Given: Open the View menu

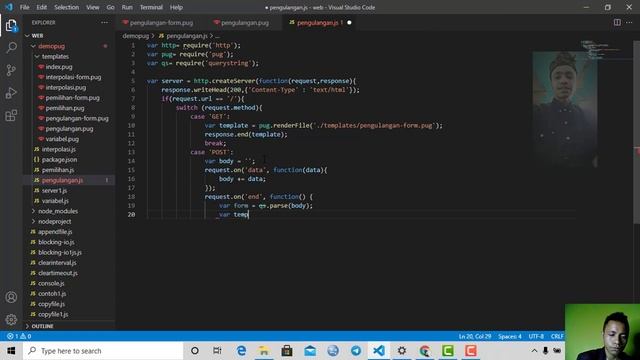Looking at the screenshot, I should click(x=93, y=7).
